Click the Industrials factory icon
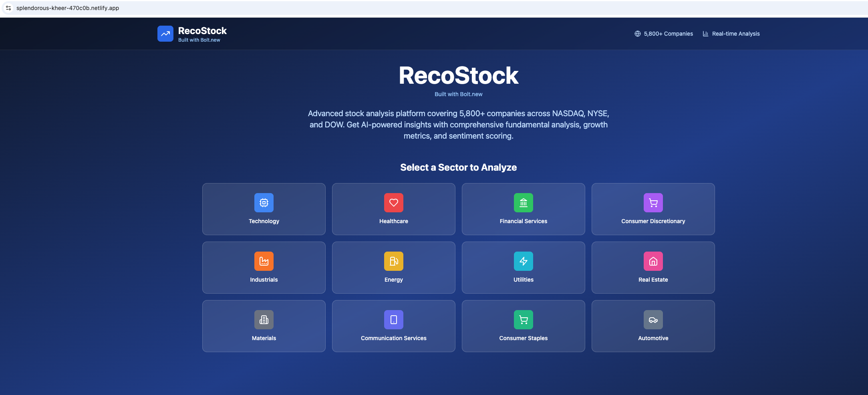868x395 pixels. (264, 261)
